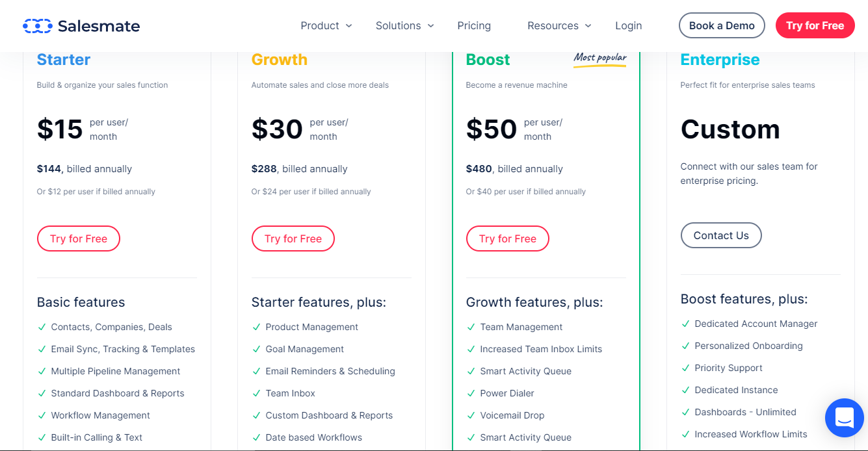Click checkmark beside Workflow Management
Screen dimensions: 868x451
point(42,415)
